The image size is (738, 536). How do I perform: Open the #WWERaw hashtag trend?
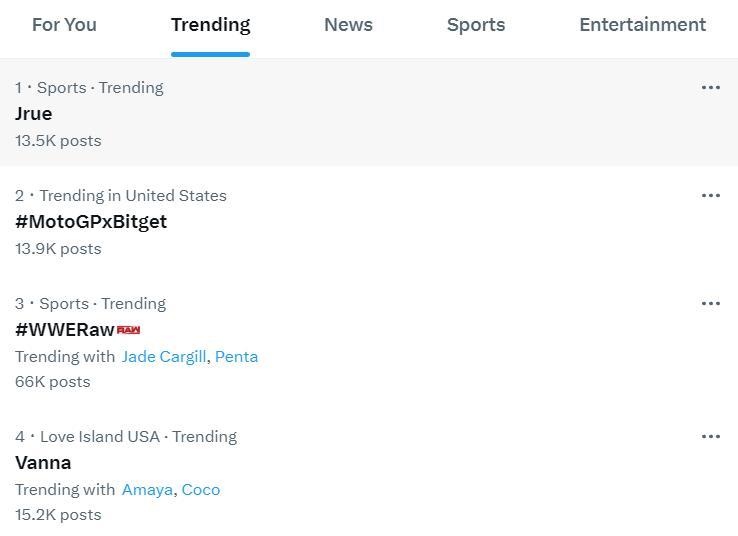coord(65,330)
